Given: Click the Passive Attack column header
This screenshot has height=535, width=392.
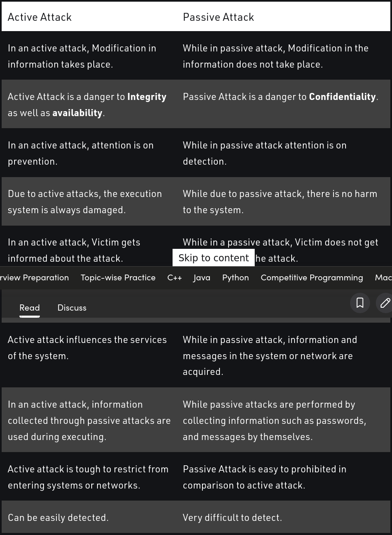Looking at the screenshot, I should 218,17.
